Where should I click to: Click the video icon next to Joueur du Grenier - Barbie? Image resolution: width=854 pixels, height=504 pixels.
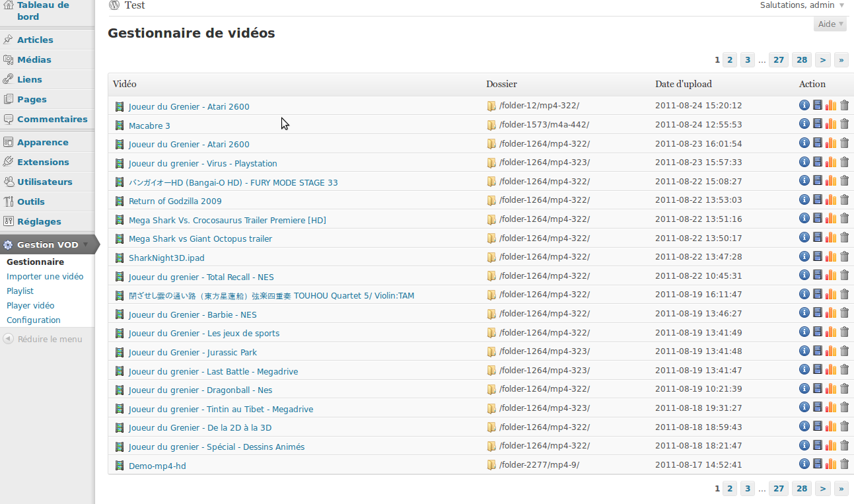point(120,314)
